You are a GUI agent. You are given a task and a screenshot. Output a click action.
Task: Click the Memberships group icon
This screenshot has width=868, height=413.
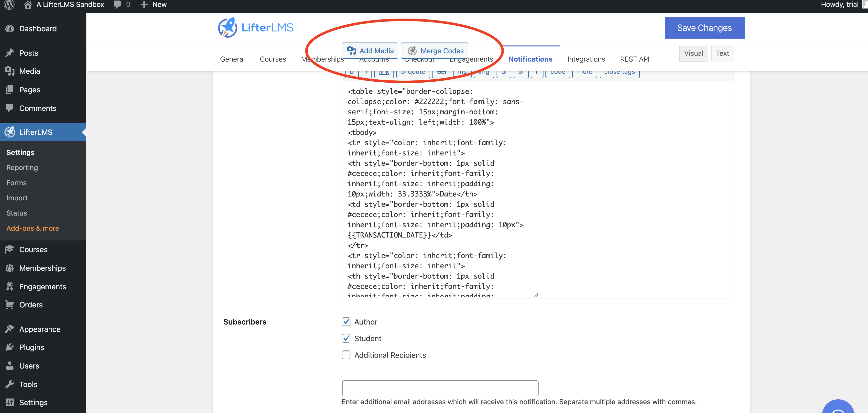coord(10,268)
